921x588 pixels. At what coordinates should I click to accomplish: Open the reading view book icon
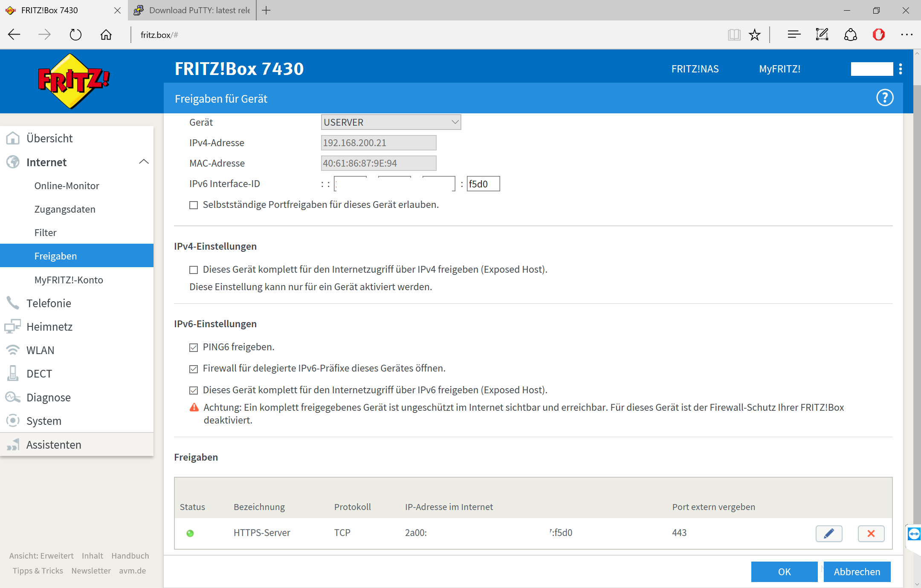734,35
